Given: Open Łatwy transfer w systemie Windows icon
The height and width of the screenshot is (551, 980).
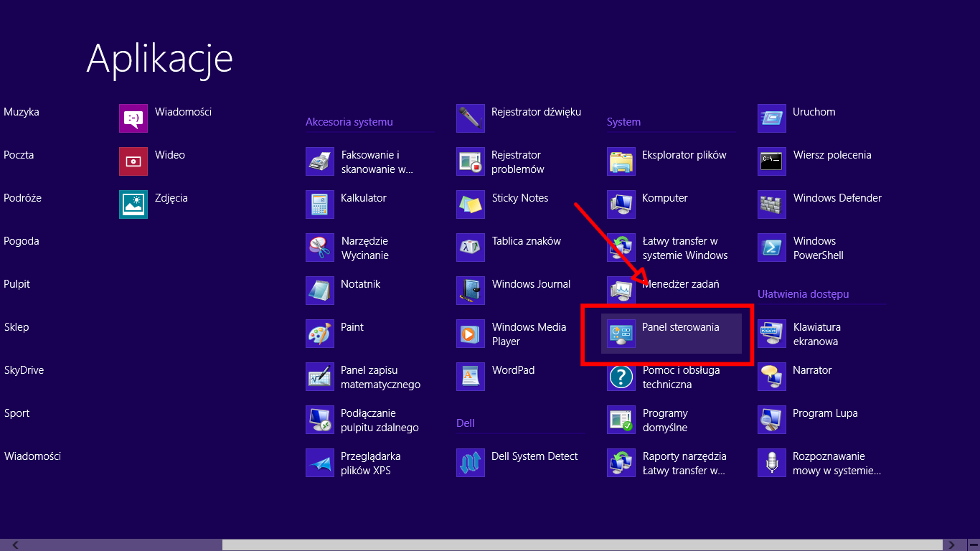Looking at the screenshot, I should (x=621, y=248).
